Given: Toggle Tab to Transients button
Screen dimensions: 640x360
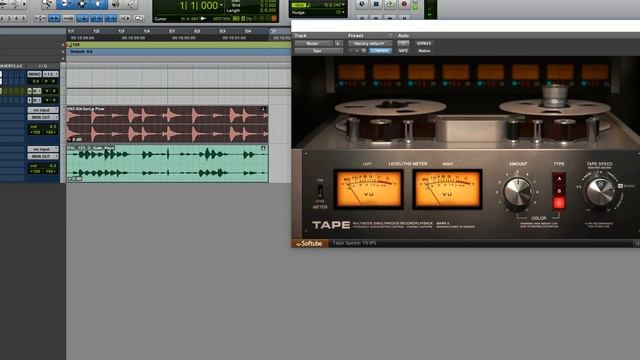Looking at the screenshot, I should pyautogui.click(x=54, y=18).
